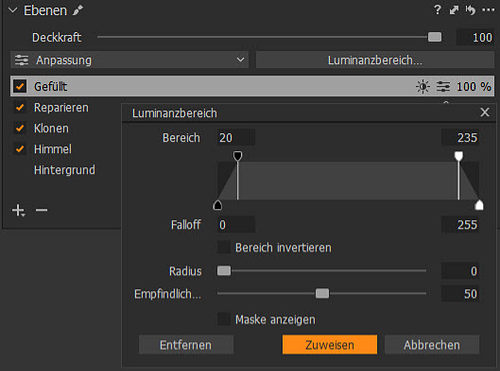Close the Luminanzbereich dialog
The height and width of the screenshot is (371, 500).
pos(485,112)
